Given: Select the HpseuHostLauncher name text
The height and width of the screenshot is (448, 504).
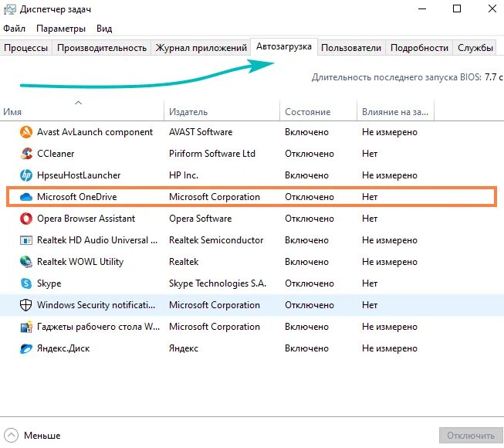Looking at the screenshot, I should click(x=79, y=175).
